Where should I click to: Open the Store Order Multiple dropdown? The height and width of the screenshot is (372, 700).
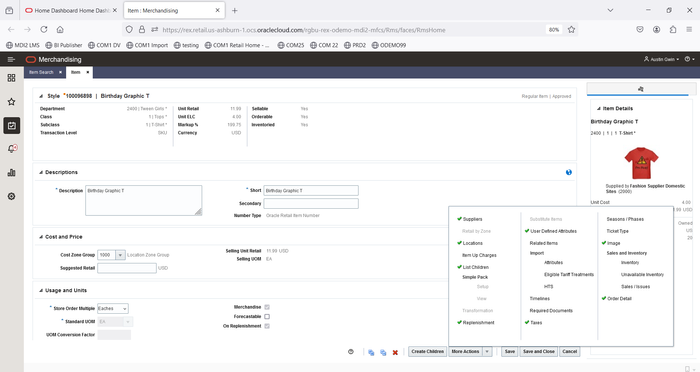pos(125,309)
